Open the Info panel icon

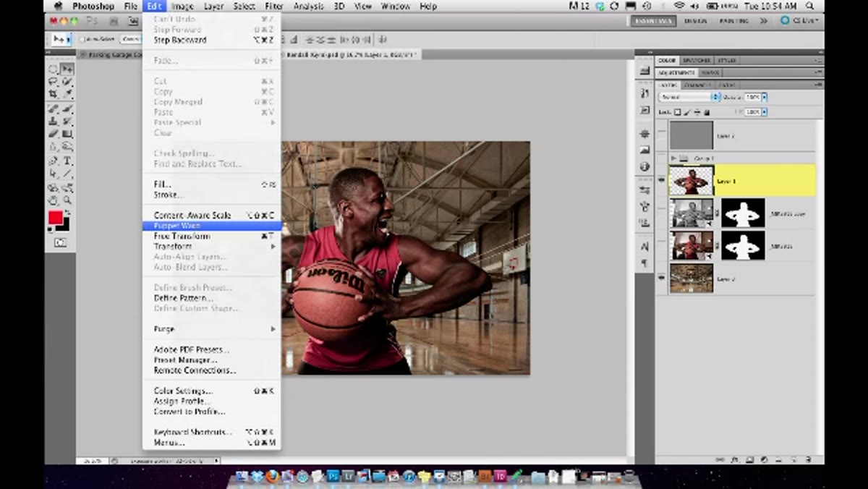point(644,166)
